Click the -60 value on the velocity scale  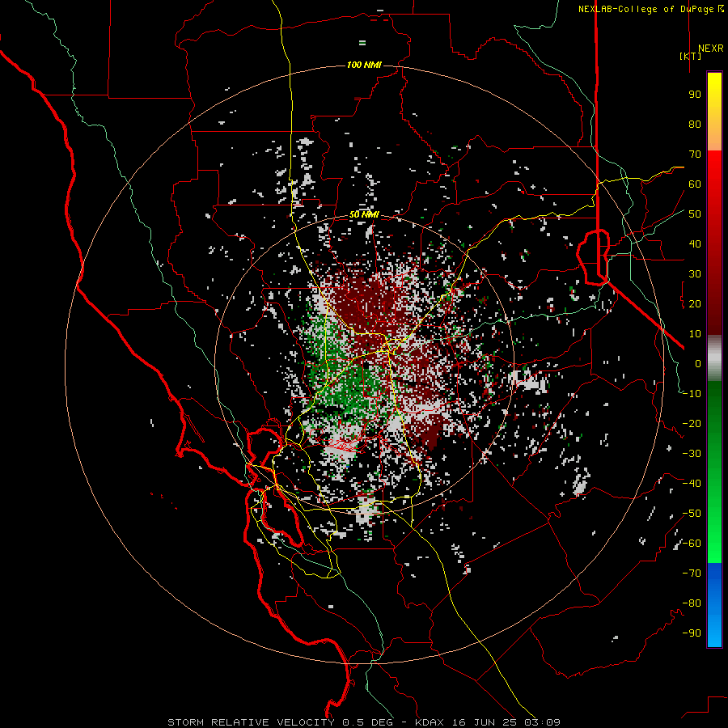[692, 544]
